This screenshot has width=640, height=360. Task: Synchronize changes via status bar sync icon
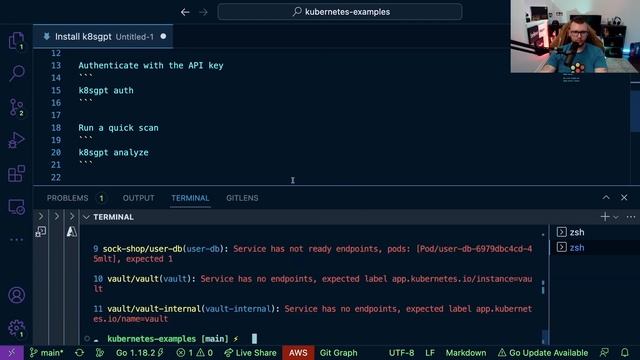pyautogui.click(x=80, y=353)
